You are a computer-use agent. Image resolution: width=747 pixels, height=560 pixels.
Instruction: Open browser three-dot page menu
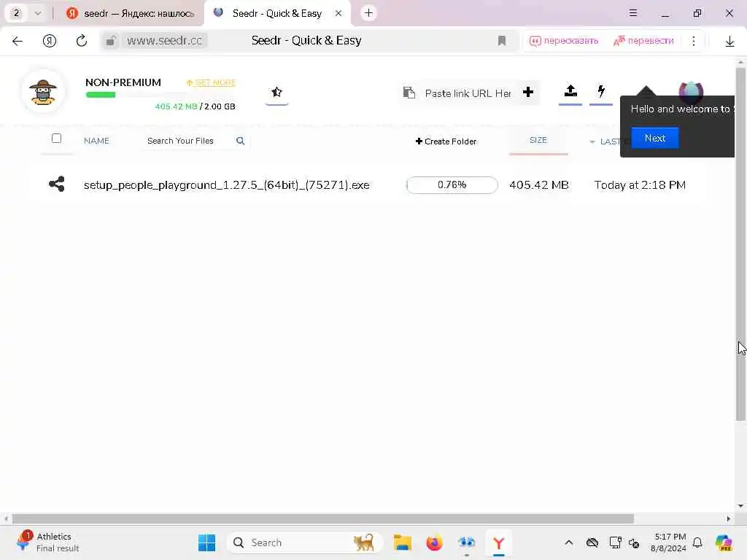tap(694, 41)
